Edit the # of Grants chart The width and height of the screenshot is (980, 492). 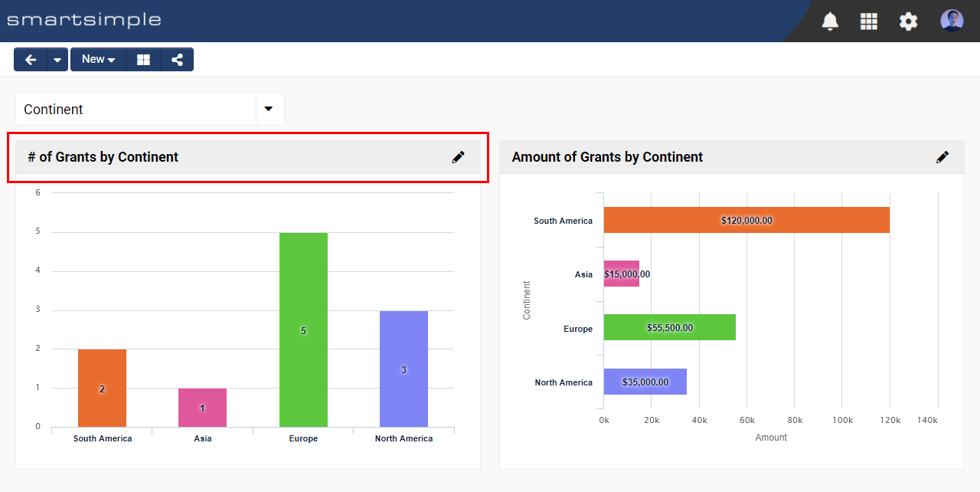[x=458, y=157]
